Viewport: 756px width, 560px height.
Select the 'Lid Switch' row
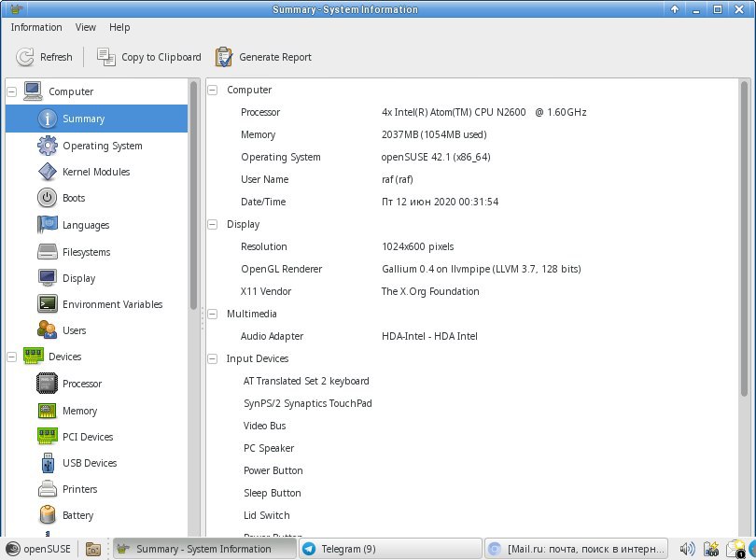tap(472, 515)
